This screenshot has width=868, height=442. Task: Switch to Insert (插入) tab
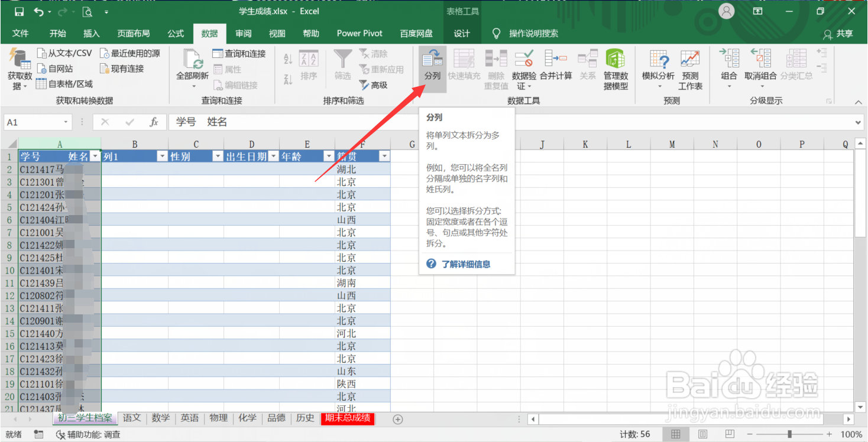tap(92, 34)
